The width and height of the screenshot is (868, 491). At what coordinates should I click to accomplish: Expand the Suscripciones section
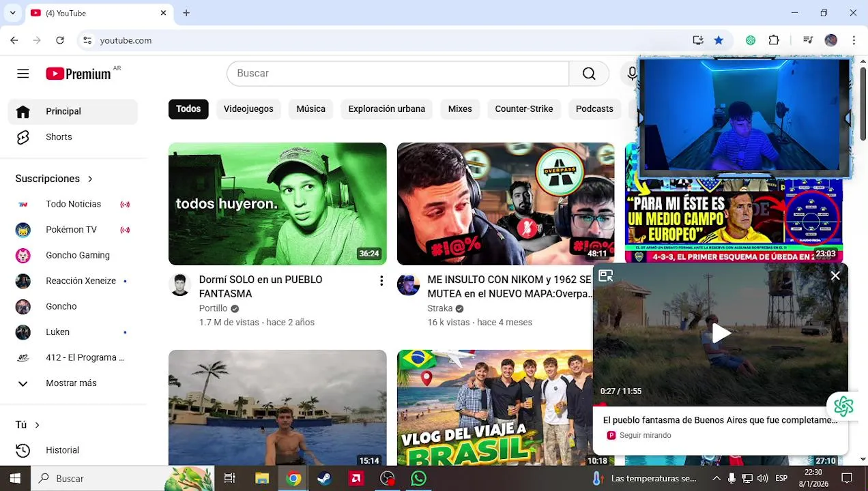(x=54, y=179)
